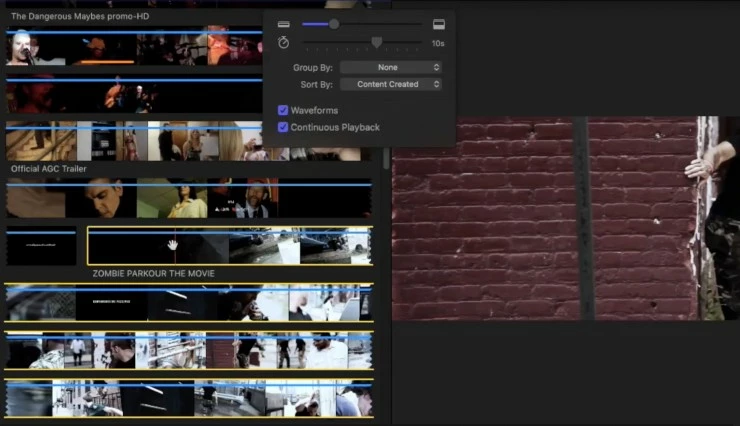This screenshot has width=740, height=426.
Task: Click the large clip height icon
Action: [438, 24]
